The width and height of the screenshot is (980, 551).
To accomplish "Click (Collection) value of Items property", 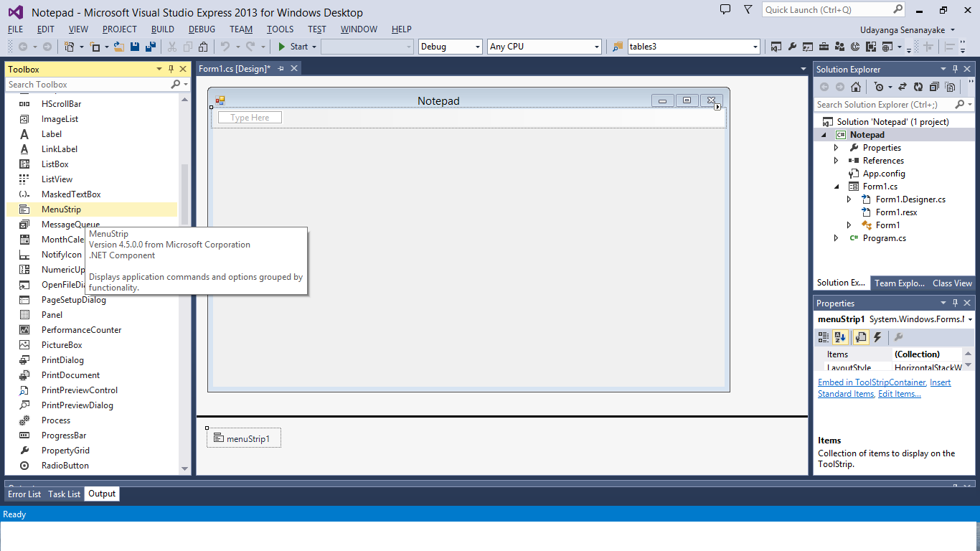I will click(927, 354).
